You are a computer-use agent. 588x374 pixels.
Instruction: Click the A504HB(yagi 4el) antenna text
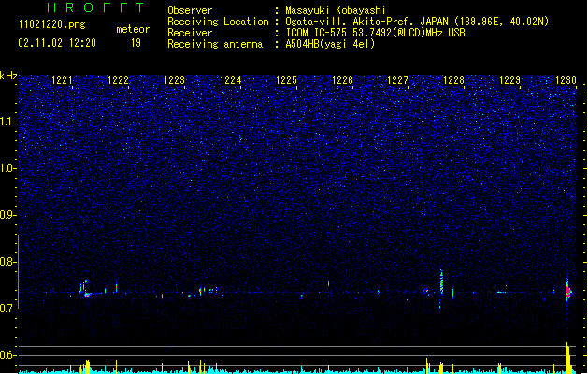(x=330, y=44)
